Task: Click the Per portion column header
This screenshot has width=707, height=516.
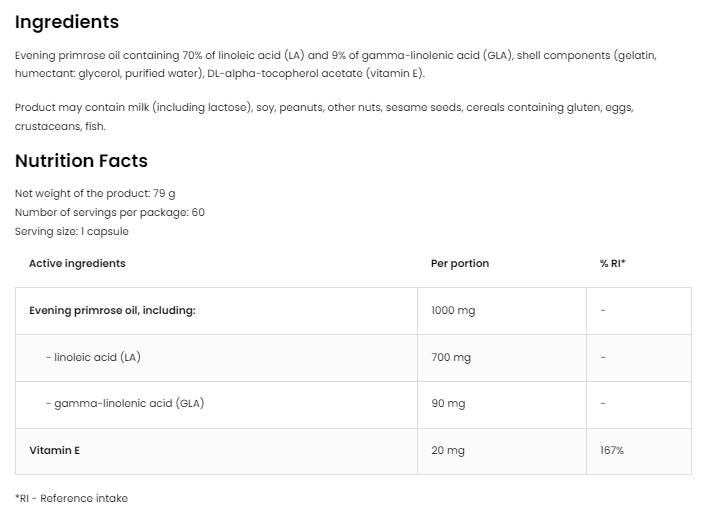Action: click(460, 263)
